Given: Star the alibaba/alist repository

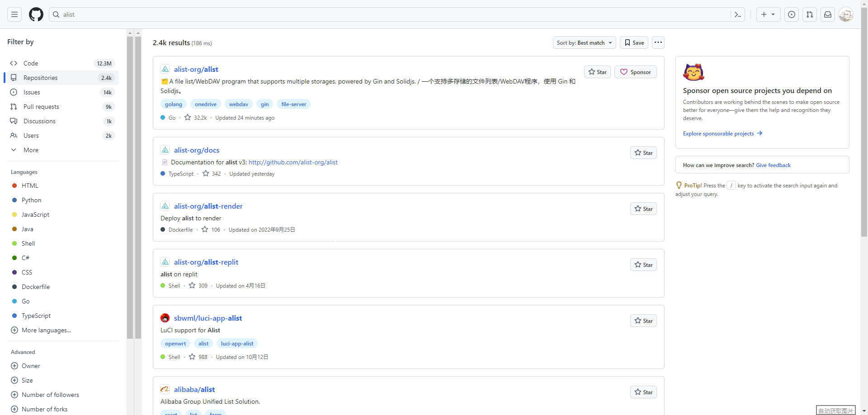Looking at the screenshot, I should pyautogui.click(x=643, y=392).
